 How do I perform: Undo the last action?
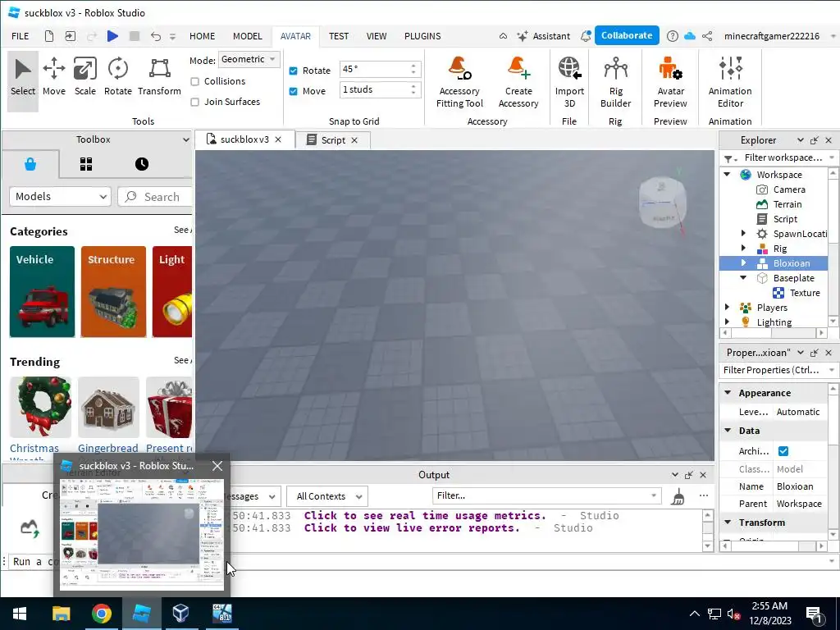tap(155, 36)
